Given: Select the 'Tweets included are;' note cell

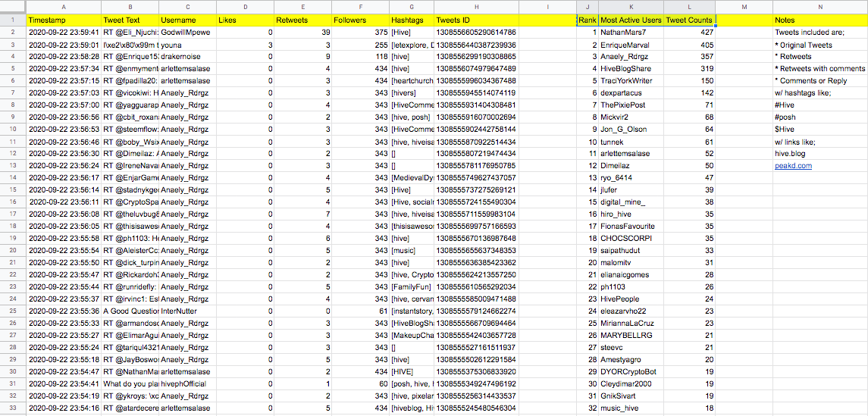Looking at the screenshot, I should tap(820, 32).
